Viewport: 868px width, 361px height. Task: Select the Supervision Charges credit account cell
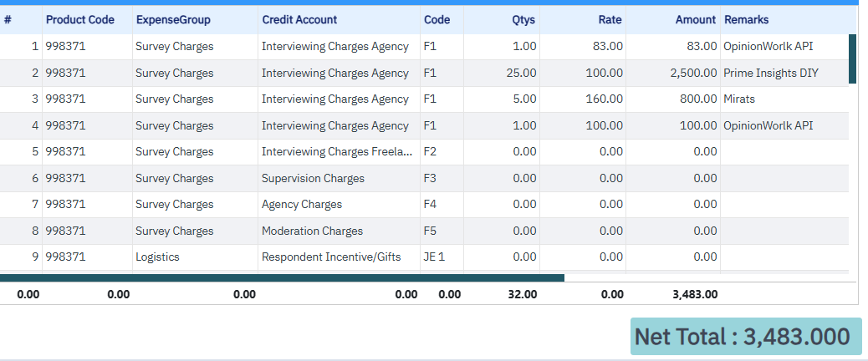339,178
